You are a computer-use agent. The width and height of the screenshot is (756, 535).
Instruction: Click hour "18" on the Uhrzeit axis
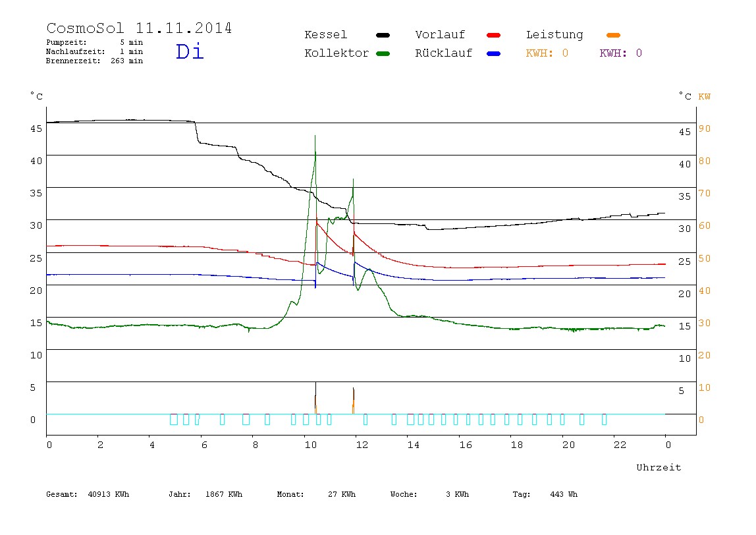coord(517,445)
